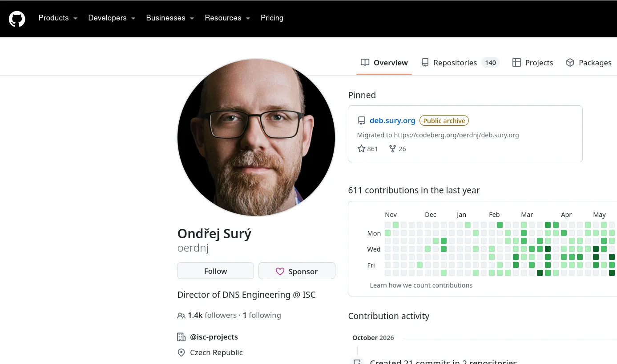Open the Products dropdown menu

click(58, 18)
